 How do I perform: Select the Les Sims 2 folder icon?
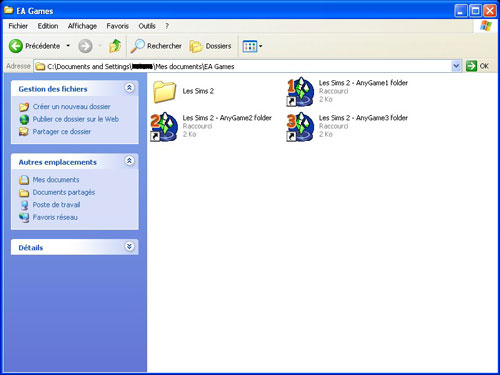point(165,92)
